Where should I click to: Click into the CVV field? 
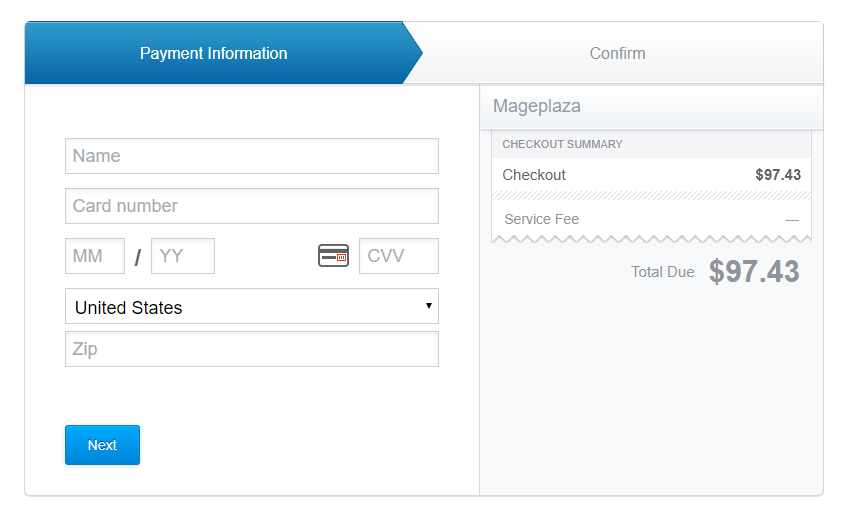point(399,256)
